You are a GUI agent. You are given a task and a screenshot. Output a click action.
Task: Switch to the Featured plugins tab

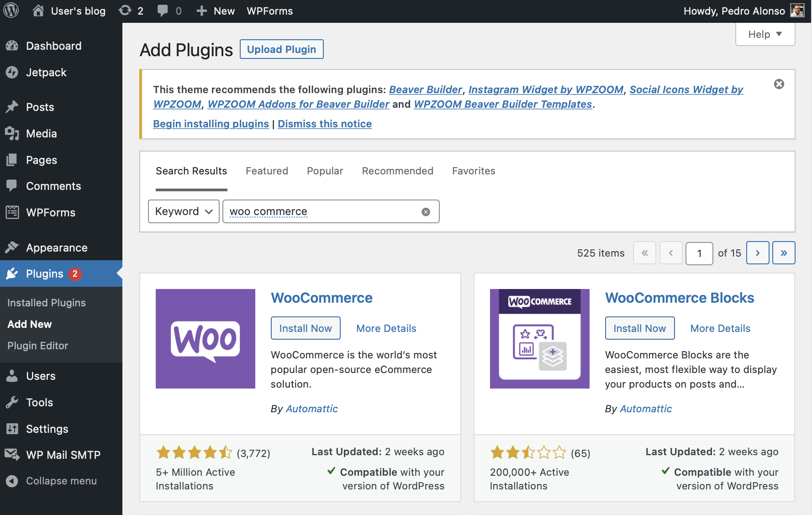tap(267, 171)
